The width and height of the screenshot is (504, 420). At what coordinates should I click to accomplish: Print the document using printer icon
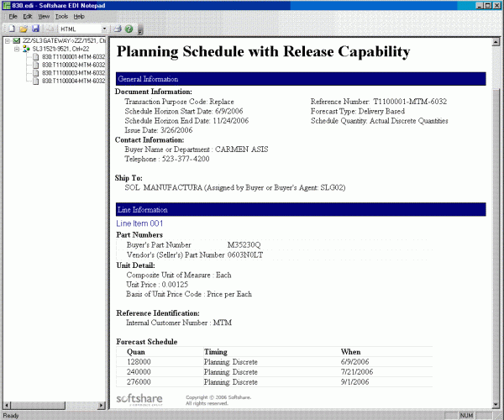pyautogui.click(x=118, y=29)
